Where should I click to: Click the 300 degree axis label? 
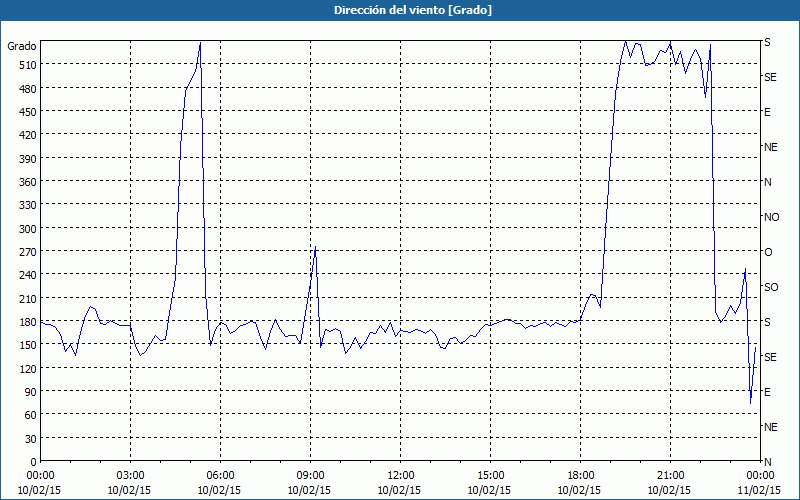point(28,229)
